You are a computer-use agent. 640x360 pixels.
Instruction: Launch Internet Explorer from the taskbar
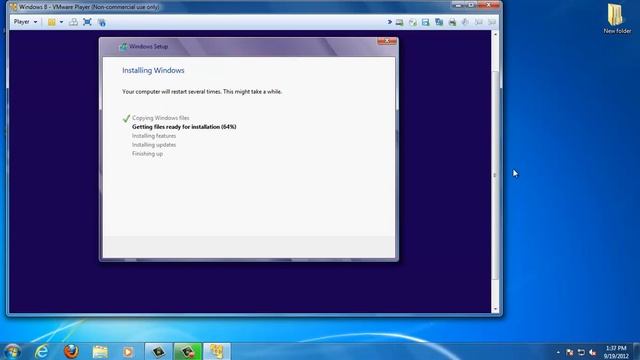[x=42, y=351]
